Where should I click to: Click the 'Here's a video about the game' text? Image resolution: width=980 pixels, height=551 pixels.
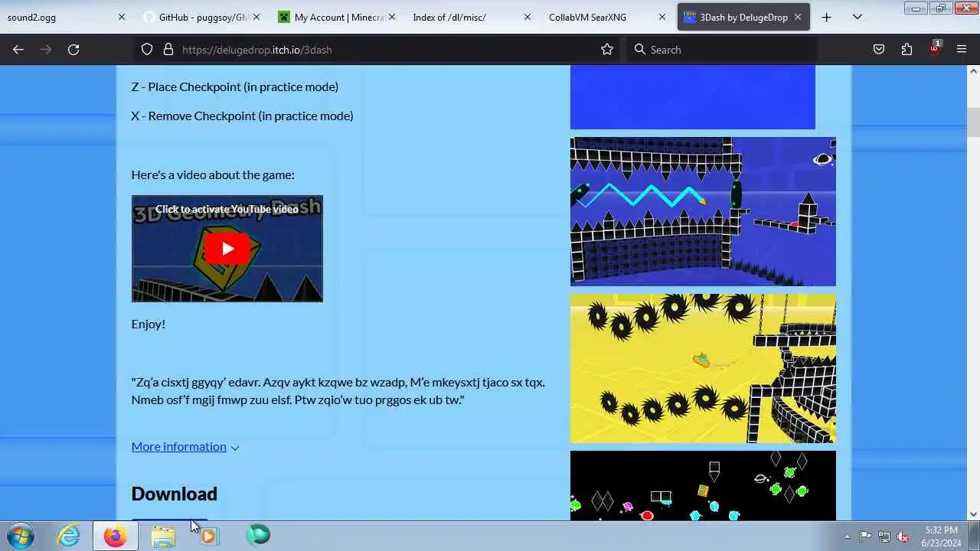pos(213,174)
